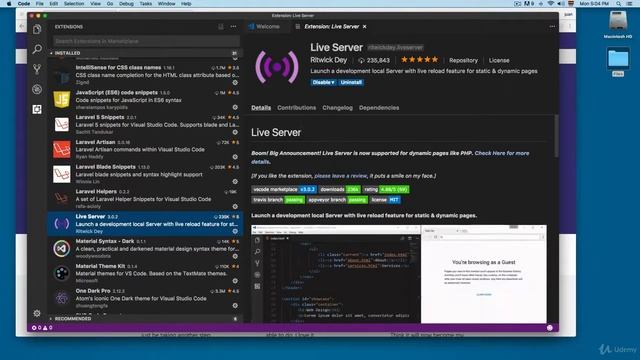640x360 pixels.
Task: Click the errors and warnings indicator in the status bar
Action: click(x=42, y=327)
